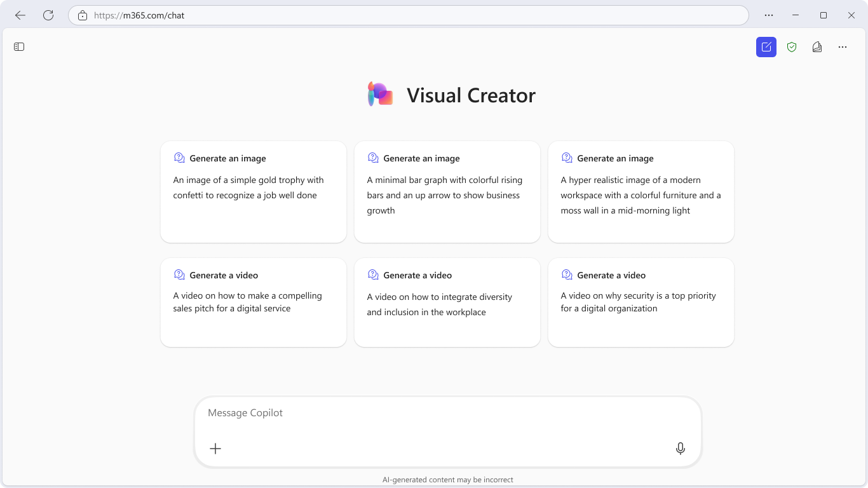Choose the diversity and inclusion video prompt
The image size is (868, 488).
447,302
